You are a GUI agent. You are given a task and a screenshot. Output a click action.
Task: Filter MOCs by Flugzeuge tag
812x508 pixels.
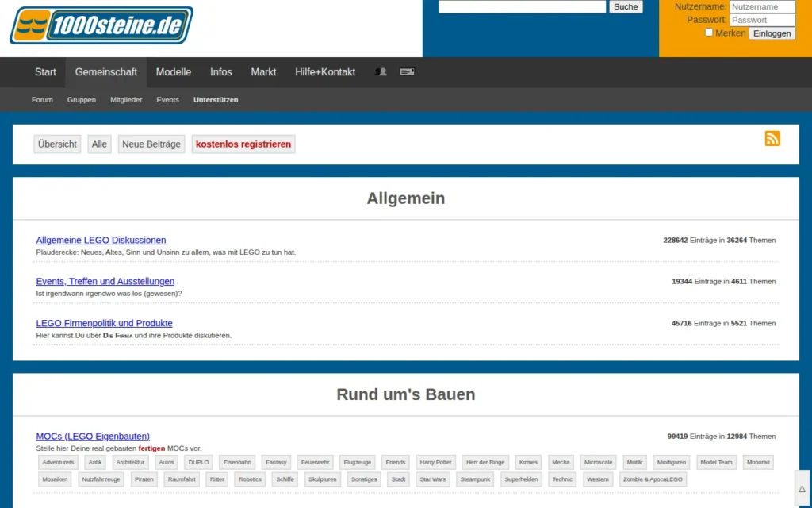pos(358,463)
